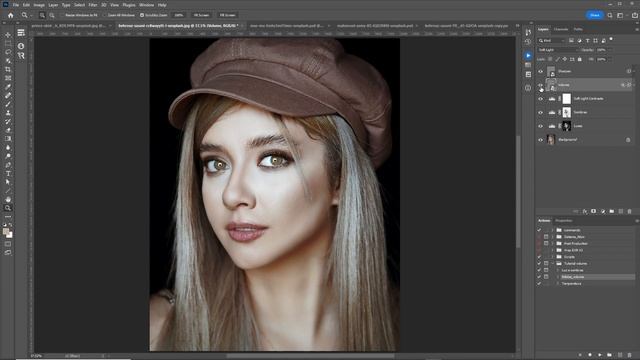
Task: Click the Fit Screen button
Action: point(201,15)
